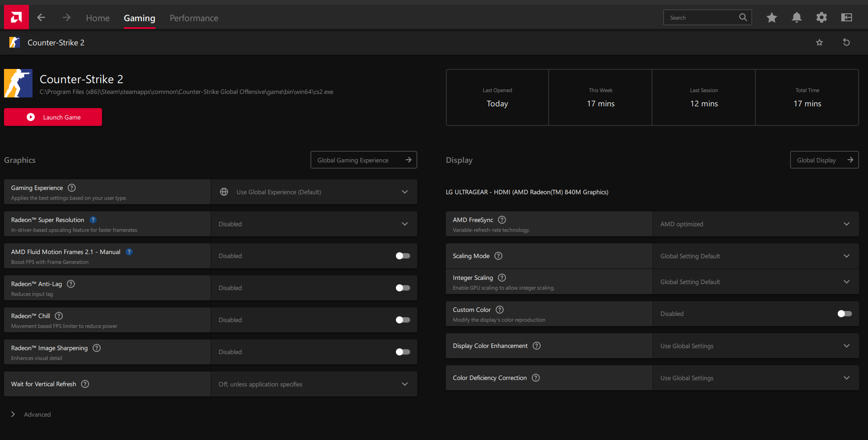868x440 pixels.
Task: Launch the Counter-Strike 2 game
Action: [x=53, y=117]
